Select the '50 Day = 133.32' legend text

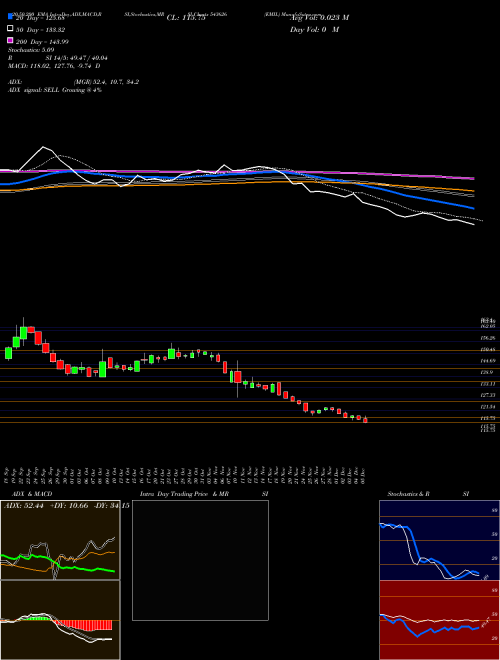[40, 29]
